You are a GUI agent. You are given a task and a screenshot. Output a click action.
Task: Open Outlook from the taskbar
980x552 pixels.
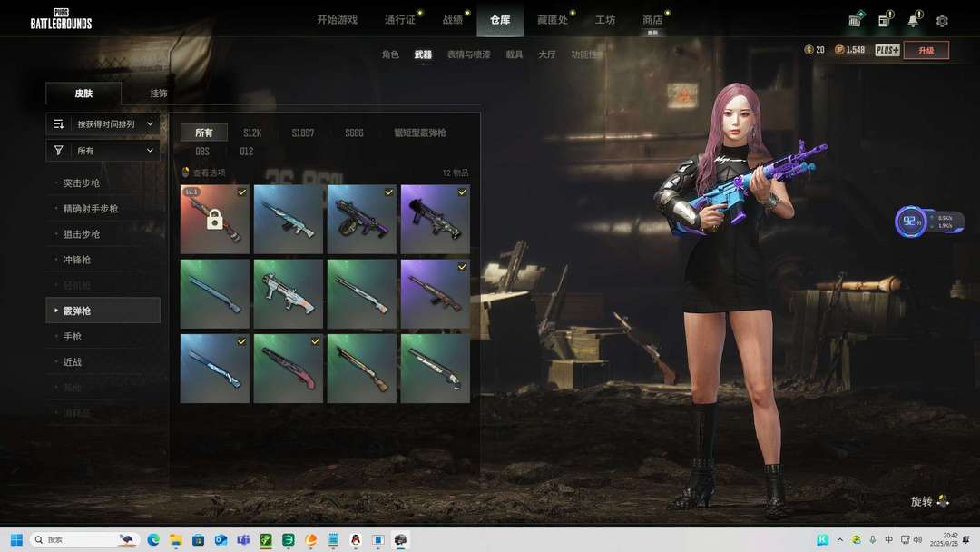[220, 539]
